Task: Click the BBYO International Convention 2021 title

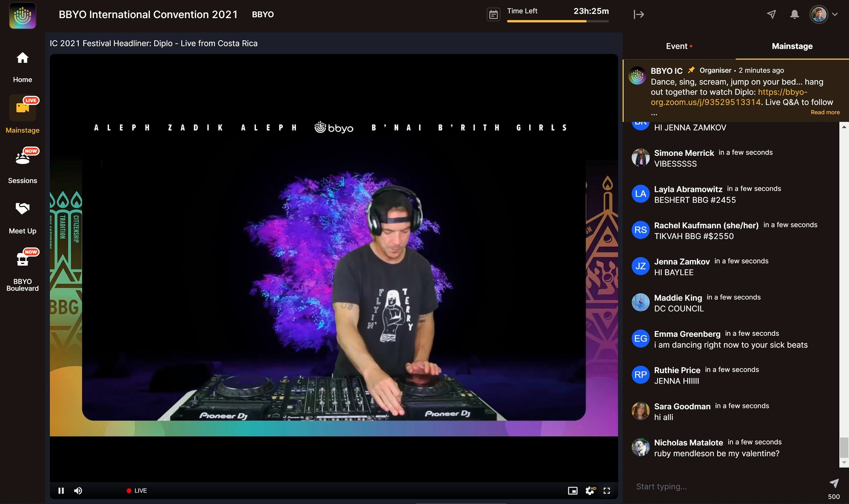Action: (148, 15)
